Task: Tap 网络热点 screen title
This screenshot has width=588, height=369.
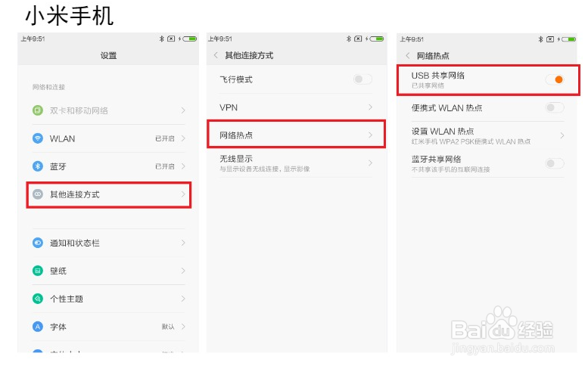Action: [433, 56]
